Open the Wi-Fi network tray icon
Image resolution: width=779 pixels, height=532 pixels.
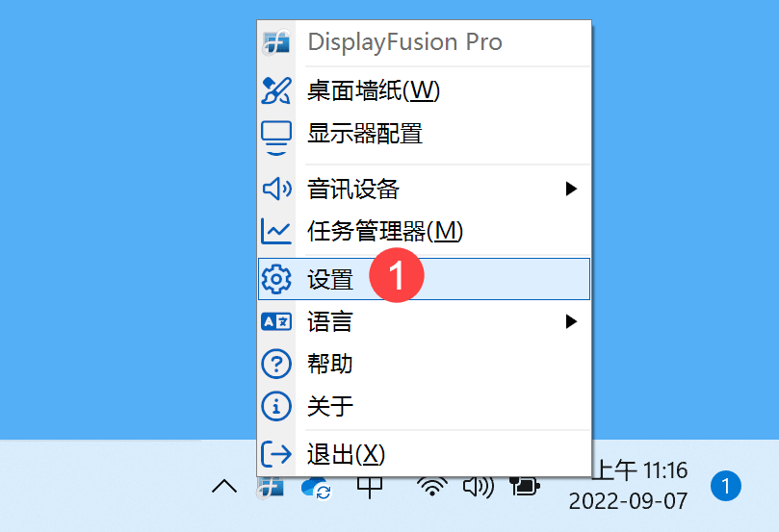point(432,487)
